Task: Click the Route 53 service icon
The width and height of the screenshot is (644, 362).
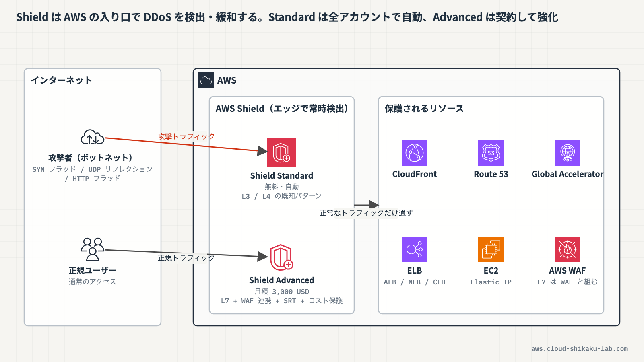Action: (491, 153)
